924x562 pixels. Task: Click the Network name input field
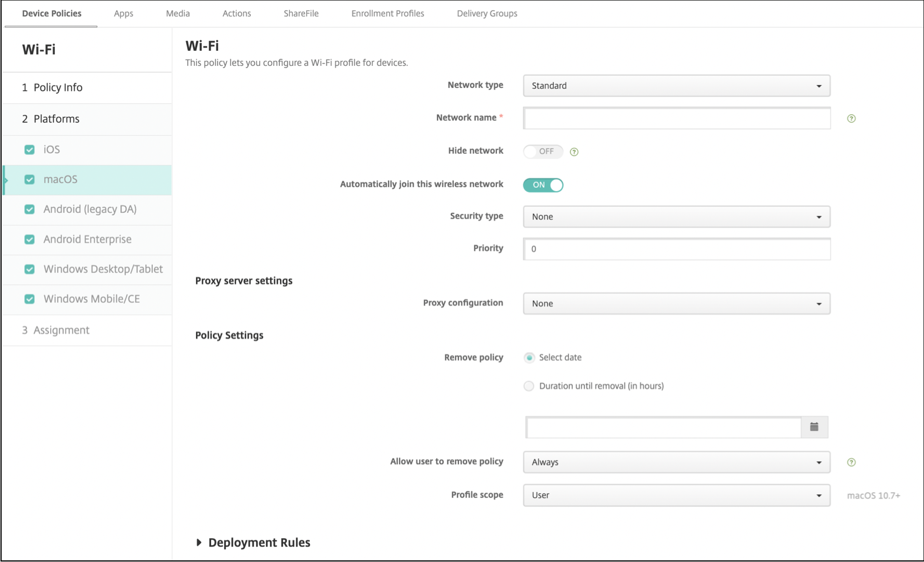[x=677, y=118]
